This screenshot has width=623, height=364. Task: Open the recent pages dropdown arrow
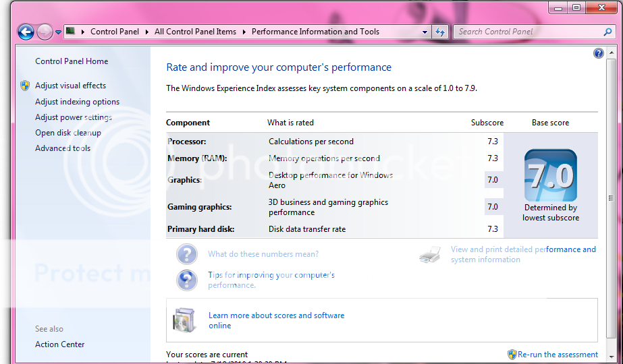pyautogui.click(x=58, y=32)
